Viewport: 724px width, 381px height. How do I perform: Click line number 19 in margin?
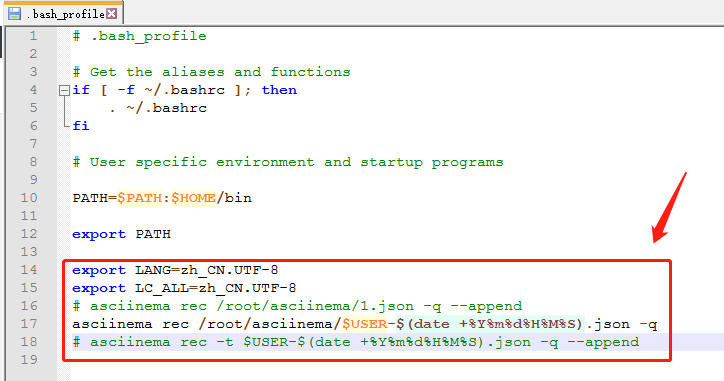(29, 360)
